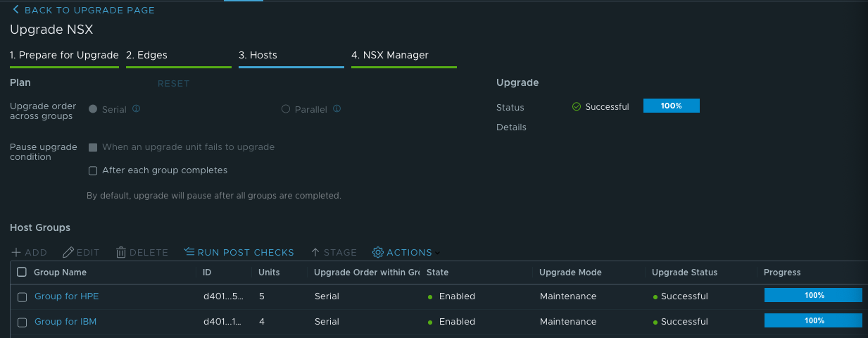Image resolution: width=868 pixels, height=338 pixels.
Task: Click the green Successful status check icon
Action: pos(576,106)
